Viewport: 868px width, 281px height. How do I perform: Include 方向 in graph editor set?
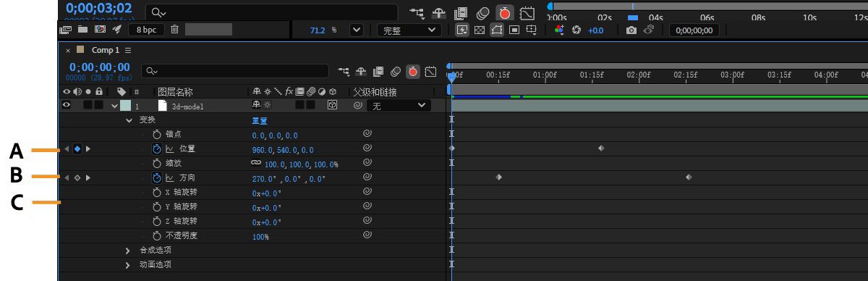(x=170, y=177)
